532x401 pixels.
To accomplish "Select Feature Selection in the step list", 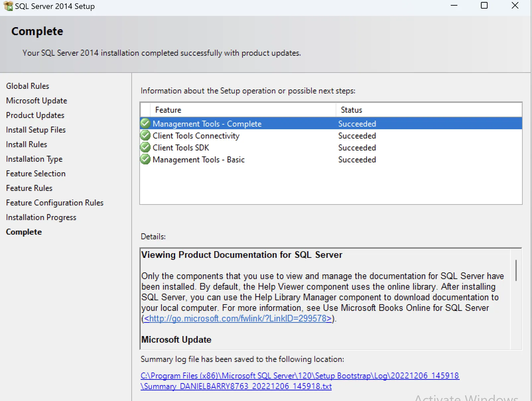I will 36,174.
